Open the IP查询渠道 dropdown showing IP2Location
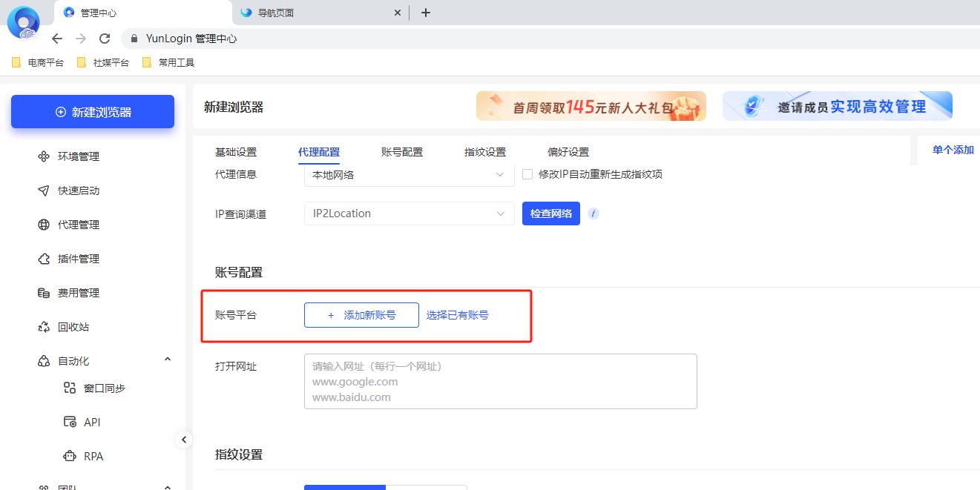The height and width of the screenshot is (490, 980). [409, 213]
